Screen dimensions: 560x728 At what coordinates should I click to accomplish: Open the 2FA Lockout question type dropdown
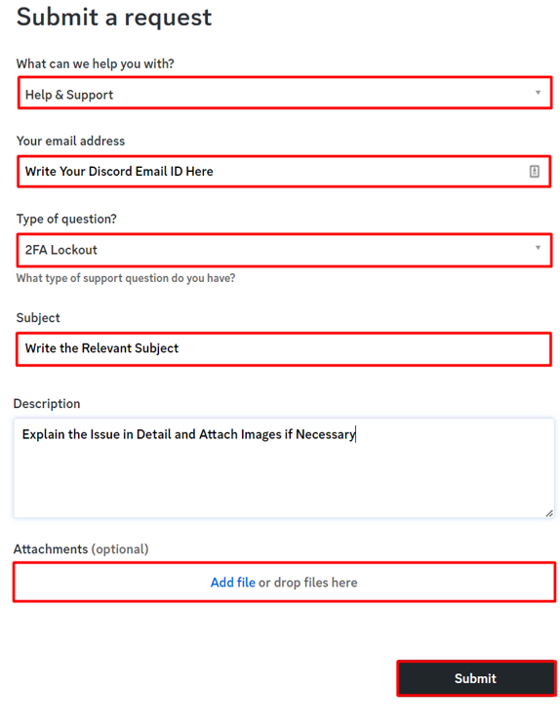pyautogui.click(x=284, y=250)
